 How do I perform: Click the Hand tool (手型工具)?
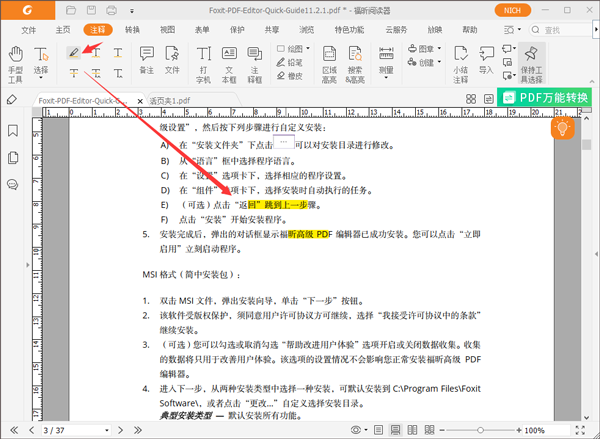click(x=15, y=60)
